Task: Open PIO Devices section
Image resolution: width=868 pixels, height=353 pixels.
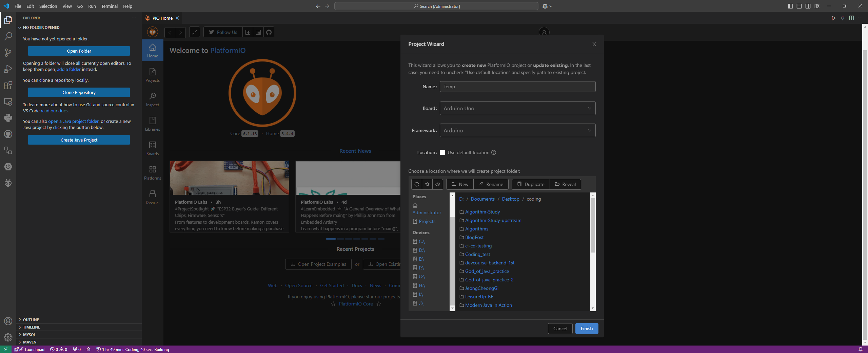Action: [153, 197]
